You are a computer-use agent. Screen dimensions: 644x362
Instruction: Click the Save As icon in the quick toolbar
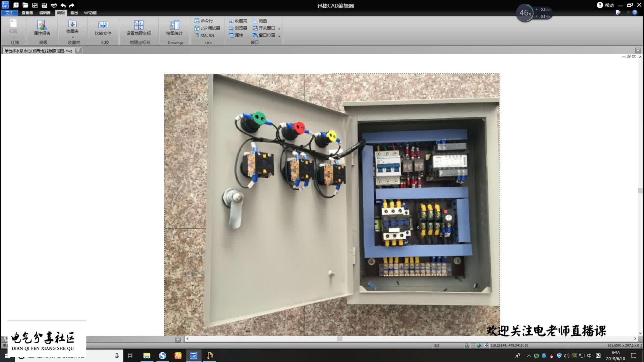pyautogui.click(x=44, y=5)
